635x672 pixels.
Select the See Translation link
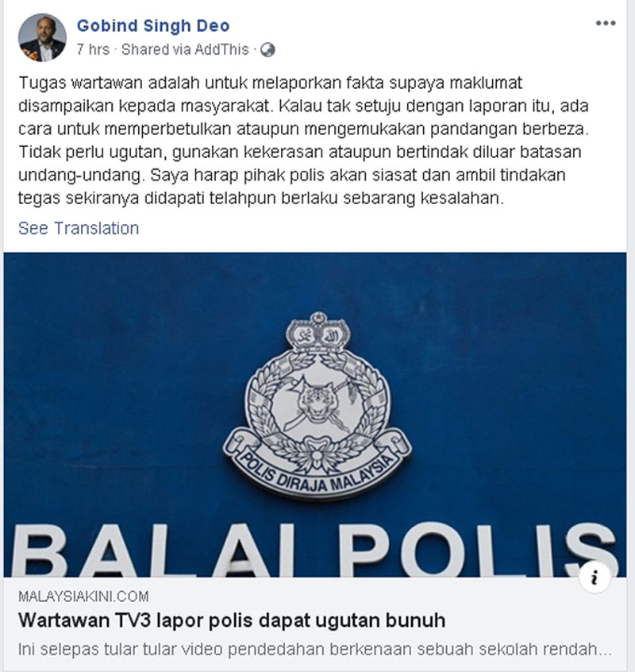pyautogui.click(x=79, y=229)
